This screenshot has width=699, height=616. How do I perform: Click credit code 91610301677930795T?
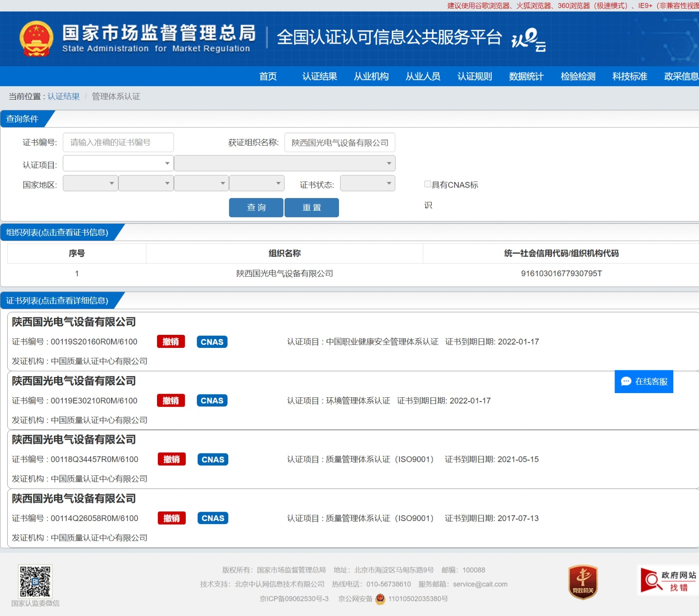(x=561, y=274)
